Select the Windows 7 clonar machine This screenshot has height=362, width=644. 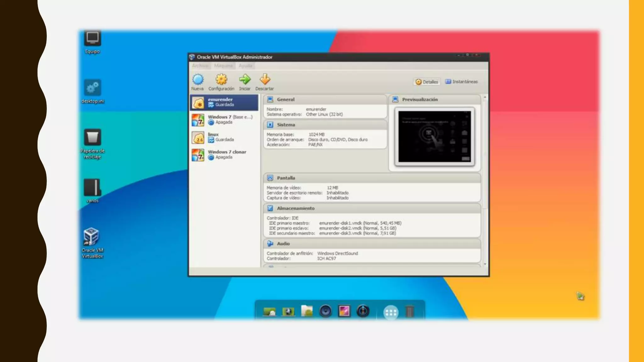(224, 155)
